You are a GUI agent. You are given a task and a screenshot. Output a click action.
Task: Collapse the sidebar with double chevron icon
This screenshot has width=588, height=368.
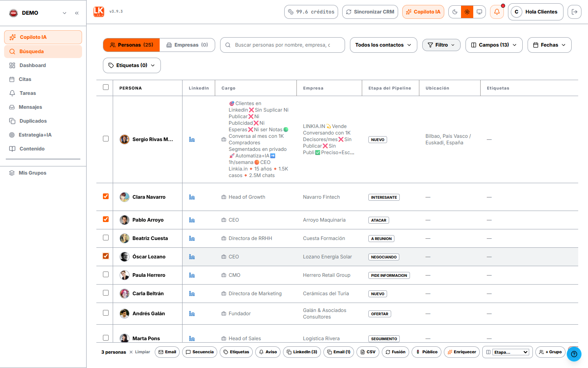click(77, 13)
